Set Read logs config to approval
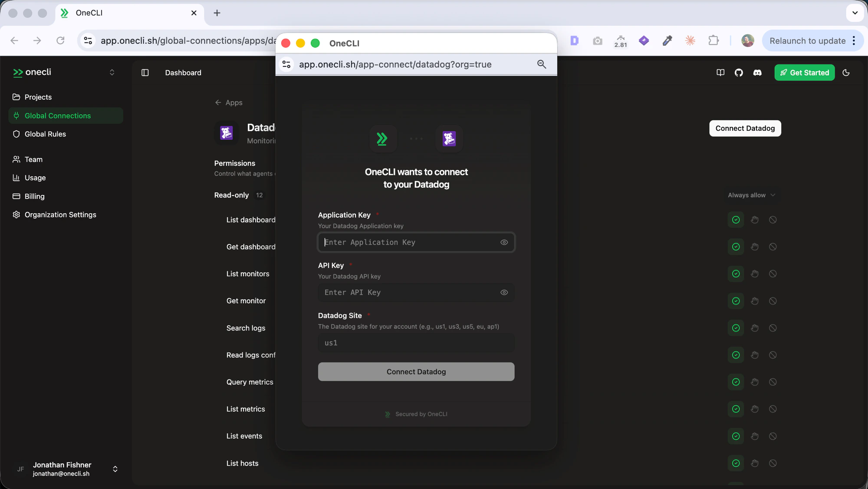 click(755, 355)
